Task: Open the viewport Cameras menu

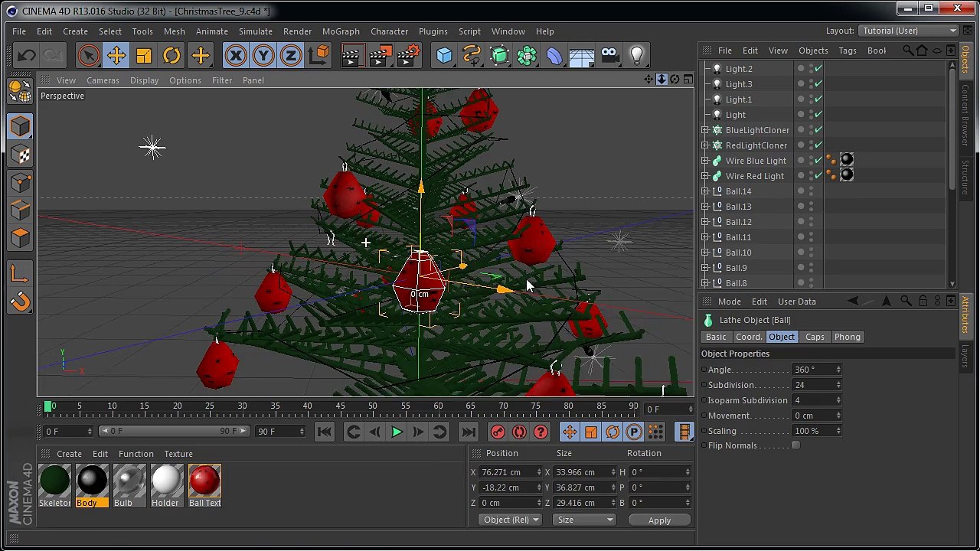Action: [103, 80]
